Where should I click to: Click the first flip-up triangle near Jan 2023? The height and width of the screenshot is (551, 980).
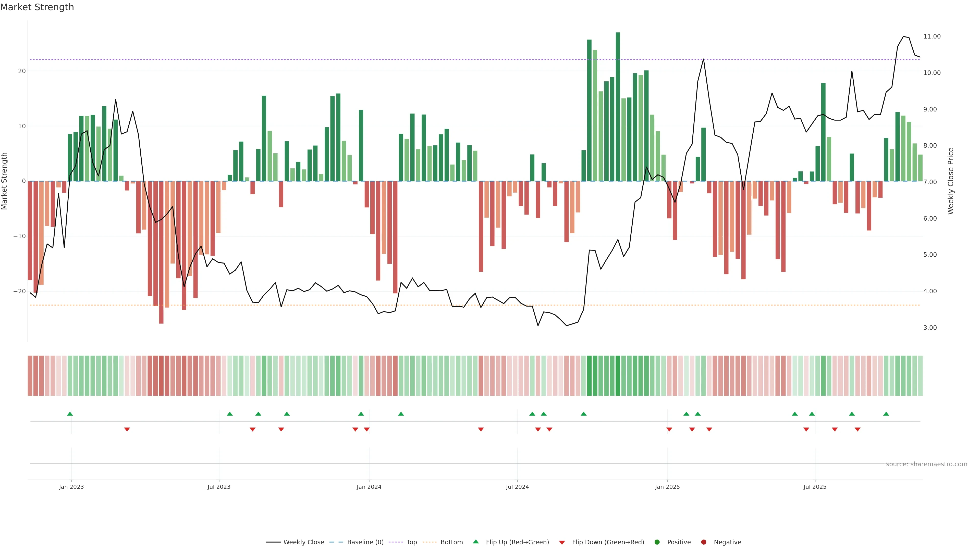(70, 414)
